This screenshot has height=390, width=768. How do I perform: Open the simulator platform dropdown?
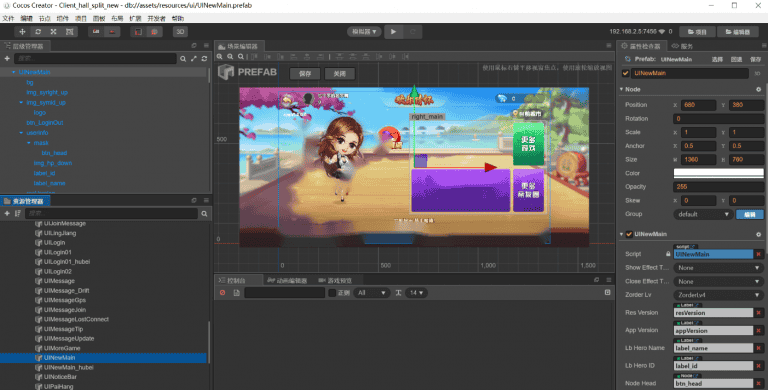[x=364, y=31]
